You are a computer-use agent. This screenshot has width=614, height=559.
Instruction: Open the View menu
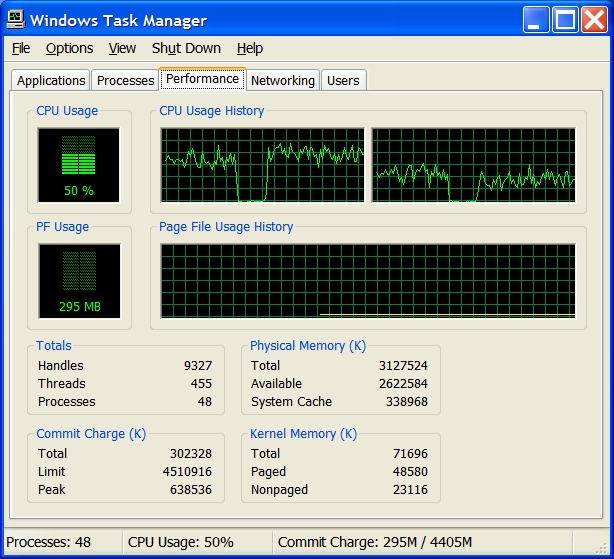click(122, 49)
